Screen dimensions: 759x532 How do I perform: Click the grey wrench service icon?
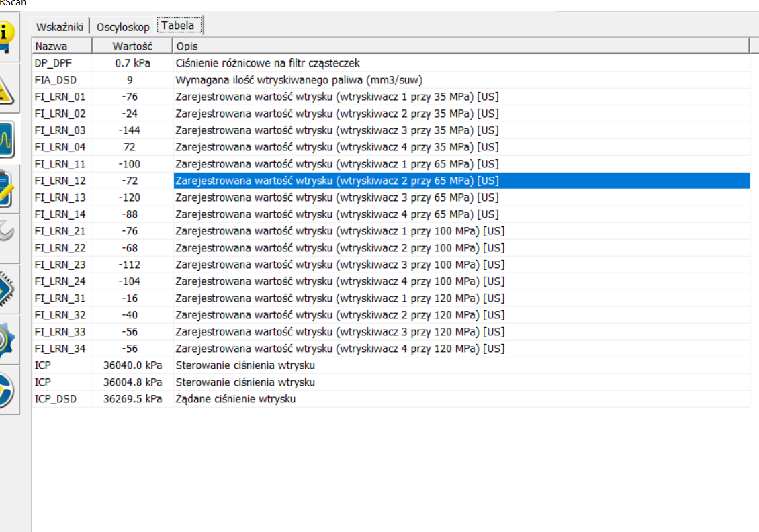click(6, 232)
